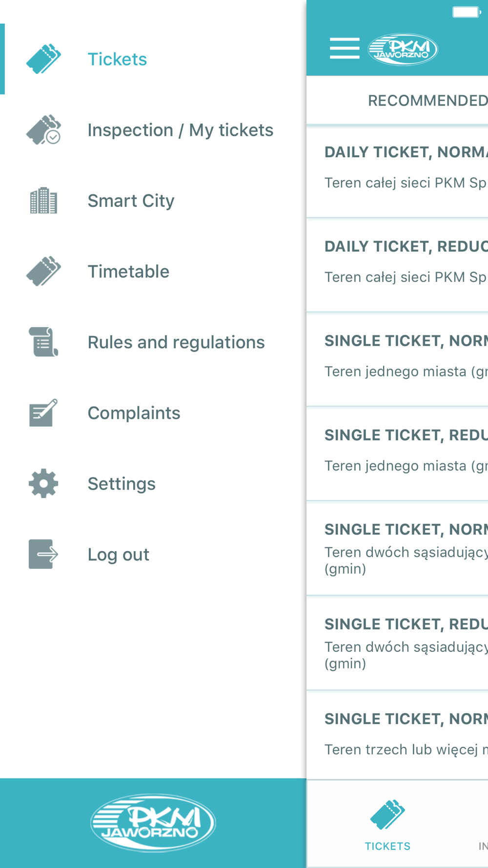Select the Recommended tab header
The height and width of the screenshot is (868, 488).
(x=427, y=101)
